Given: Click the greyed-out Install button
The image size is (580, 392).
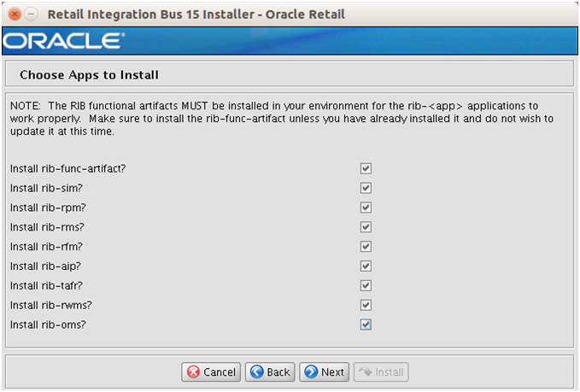Looking at the screenshot, I should point(381,372).
